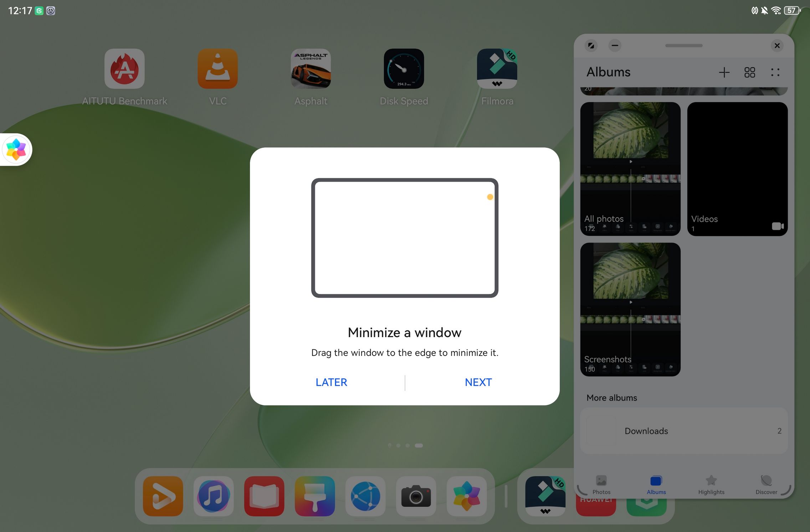Switch to the Photos tab
The image size is (810, 532).
point(601,485)
